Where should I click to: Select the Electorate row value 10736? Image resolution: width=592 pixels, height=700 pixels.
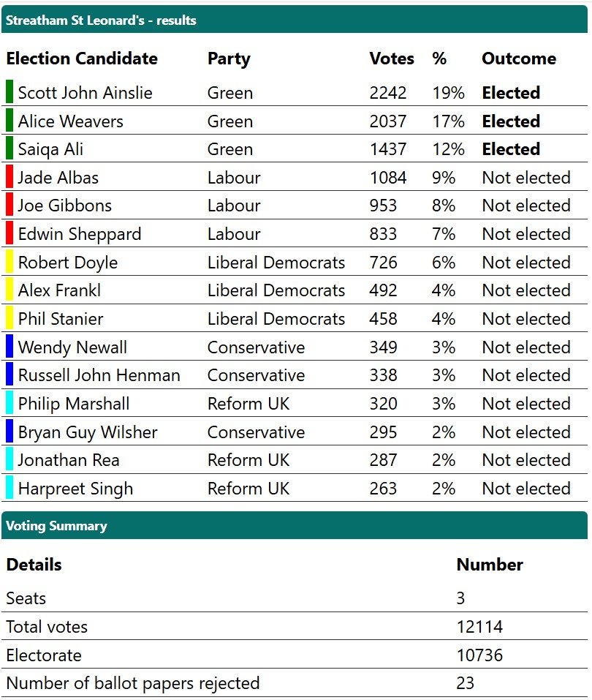(479, 655)
